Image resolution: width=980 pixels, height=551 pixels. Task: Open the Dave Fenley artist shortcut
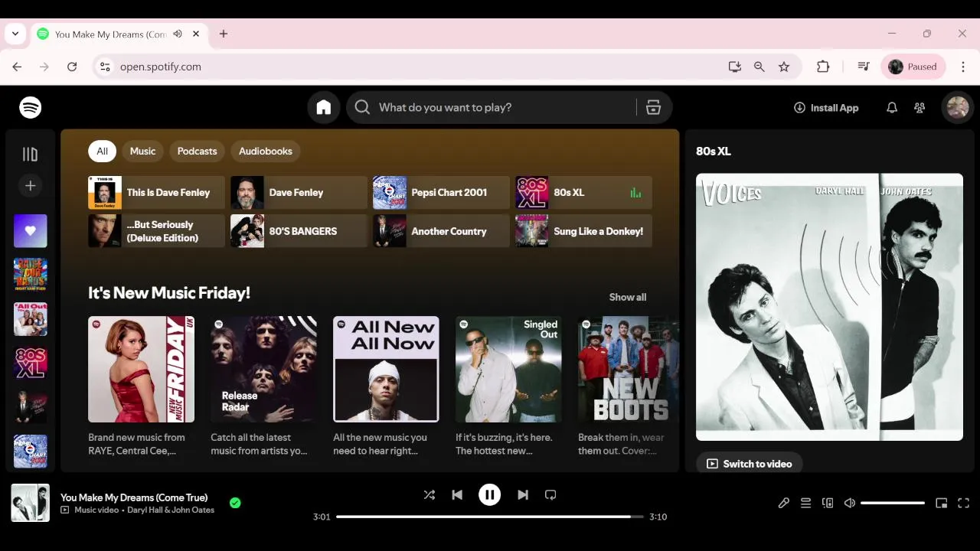pos(299,193)
